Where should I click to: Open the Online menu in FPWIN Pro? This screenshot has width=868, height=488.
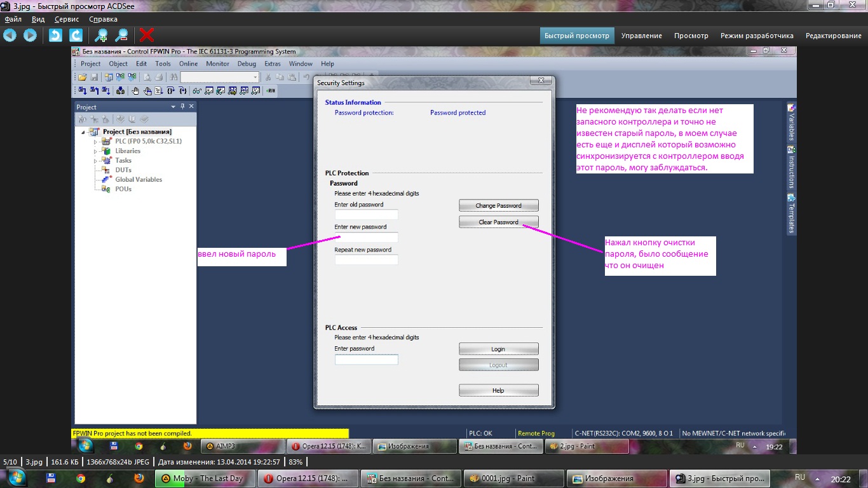coord(188,64)
